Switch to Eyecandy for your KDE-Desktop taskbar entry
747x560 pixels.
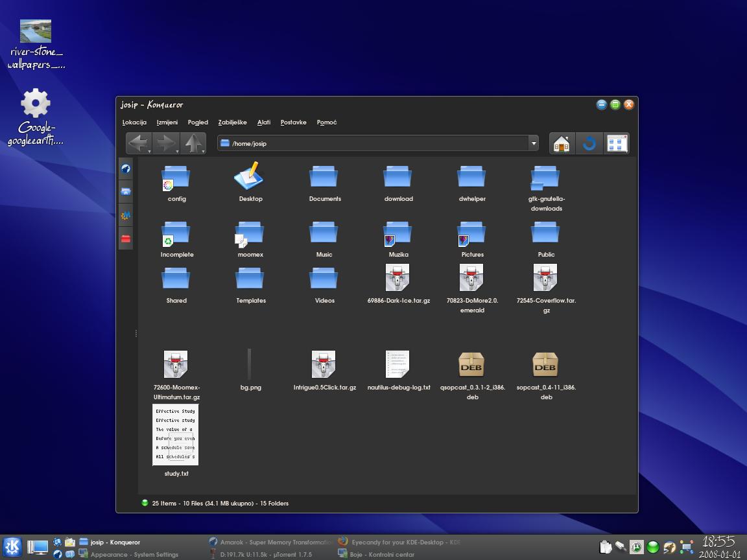tap(399, 542)
